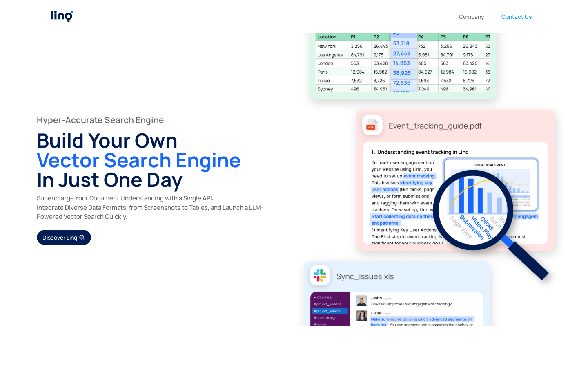Click heading 'Understanding event tracking in Linq'
Screen dimensions: 588x368
[423, 152]
